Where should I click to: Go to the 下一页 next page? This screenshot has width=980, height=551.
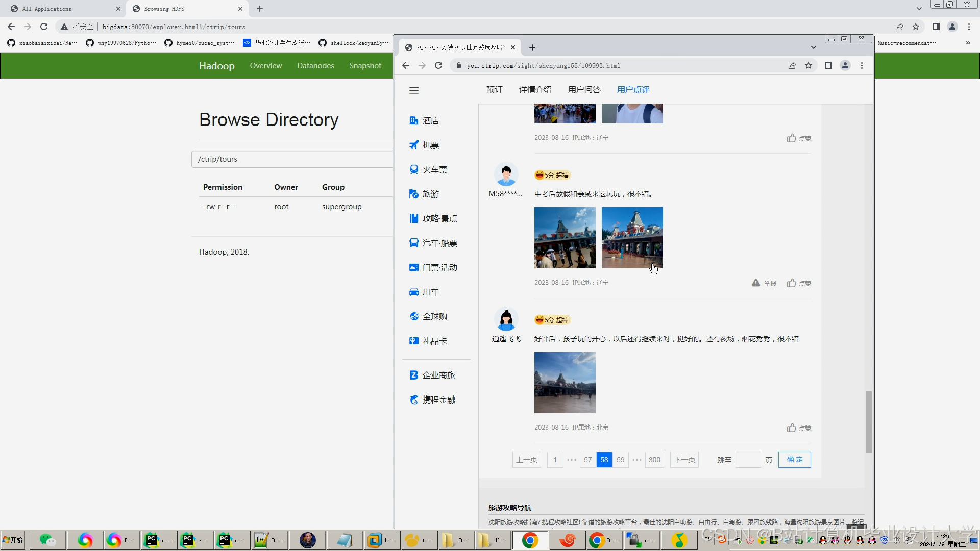684,460
